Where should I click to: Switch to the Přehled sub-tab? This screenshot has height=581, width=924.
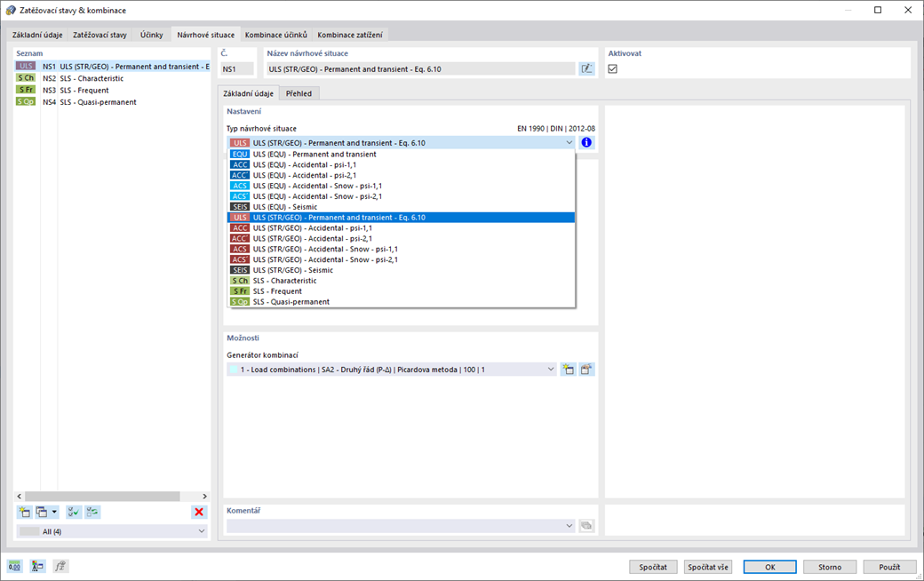299,93
